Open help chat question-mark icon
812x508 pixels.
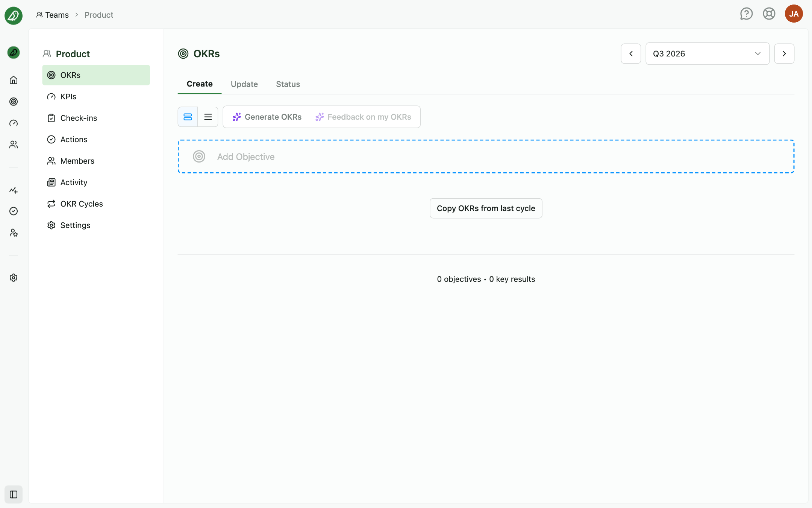pyautogui.click(x=746, y=14)
